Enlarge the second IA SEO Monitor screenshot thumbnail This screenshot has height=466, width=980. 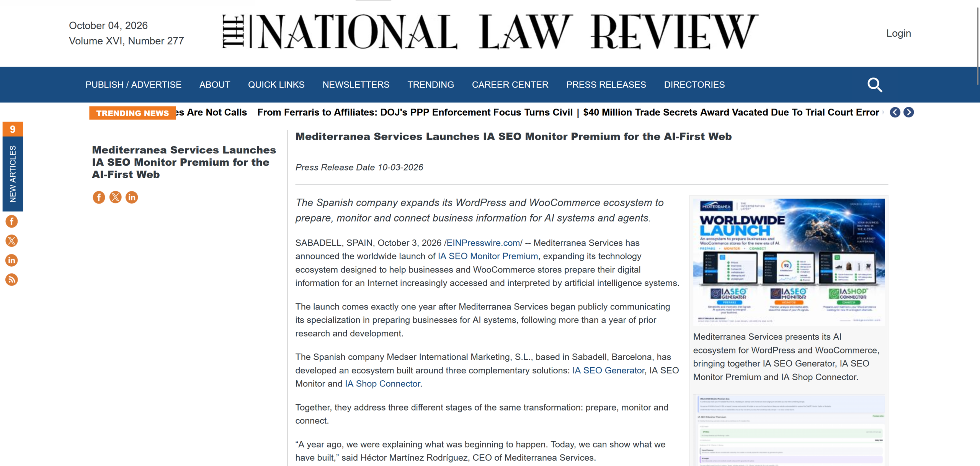click(x=789, y=430)
